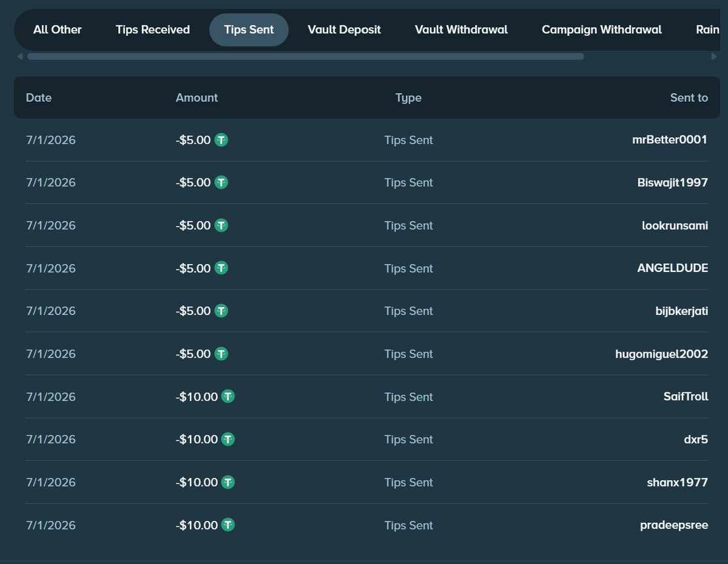The height and width of the screenshot is (564, 728).
Task: Click the Tether icon in the lookrunsami row
Action: [221, 225]
